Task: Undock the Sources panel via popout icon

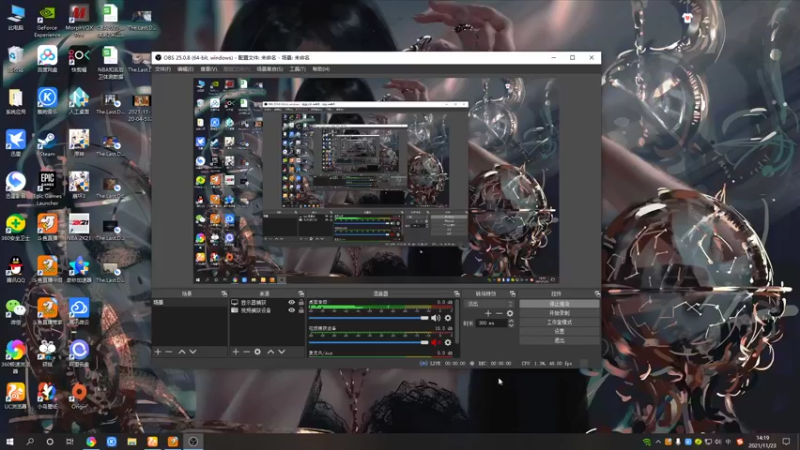Action: tap(301, 294)
